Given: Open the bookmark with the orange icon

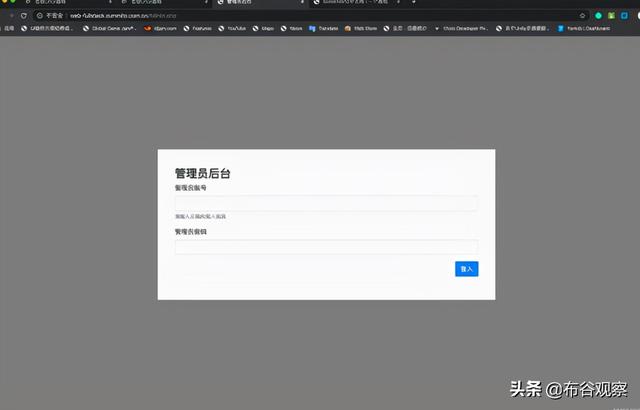Looking at the screenshot, I should (160, 28).
